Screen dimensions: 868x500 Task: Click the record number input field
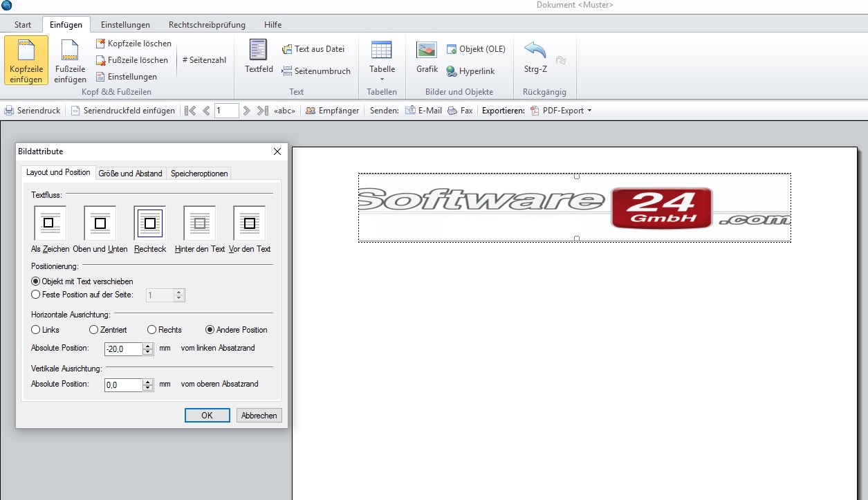coord(226,111)
